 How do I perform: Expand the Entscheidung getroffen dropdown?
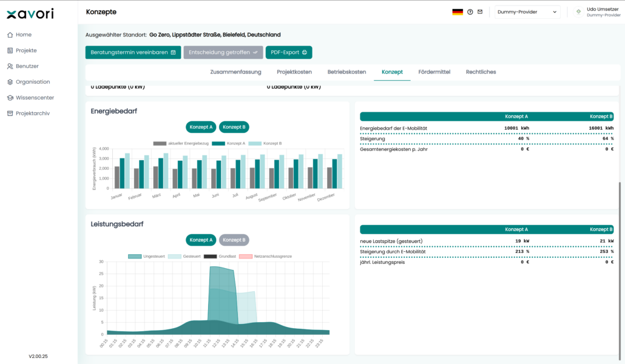click(223, 52)
